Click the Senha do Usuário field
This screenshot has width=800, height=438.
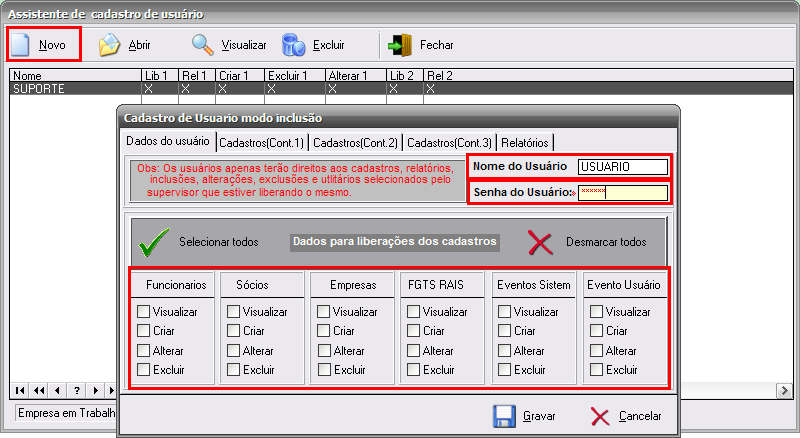point(622,192)
